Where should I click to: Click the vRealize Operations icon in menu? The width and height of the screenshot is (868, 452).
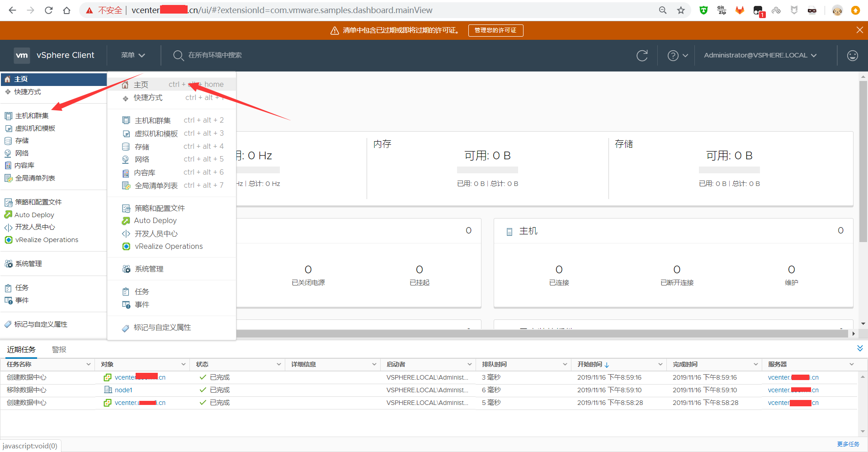[126, 246]
